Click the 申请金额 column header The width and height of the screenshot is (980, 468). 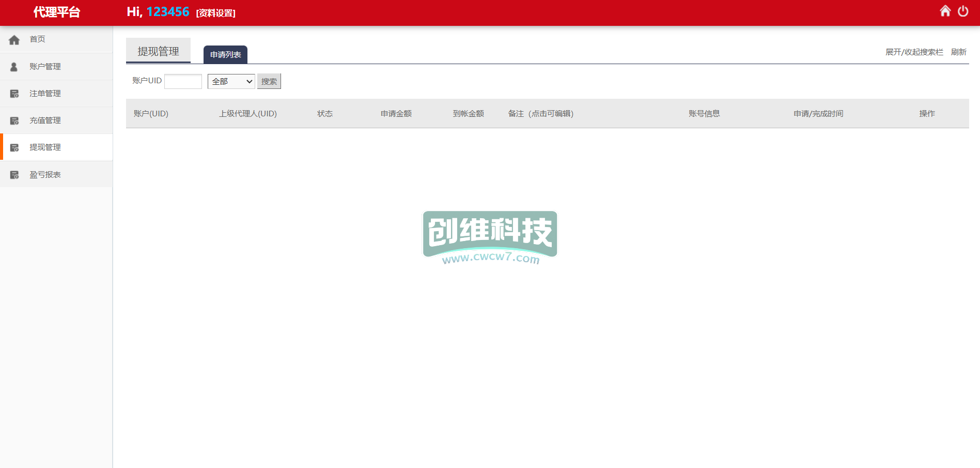396,113
